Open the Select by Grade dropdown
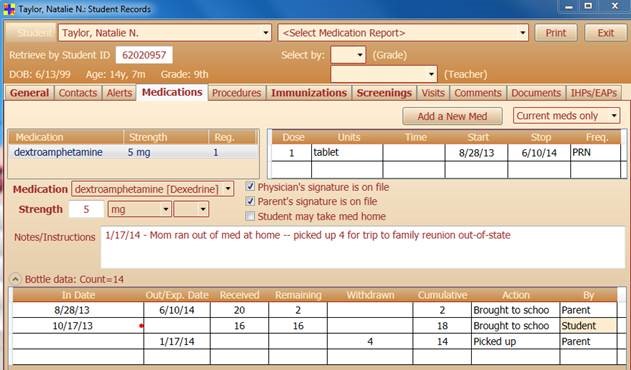Viewport: 631px width, 370px height. [360, 55]
